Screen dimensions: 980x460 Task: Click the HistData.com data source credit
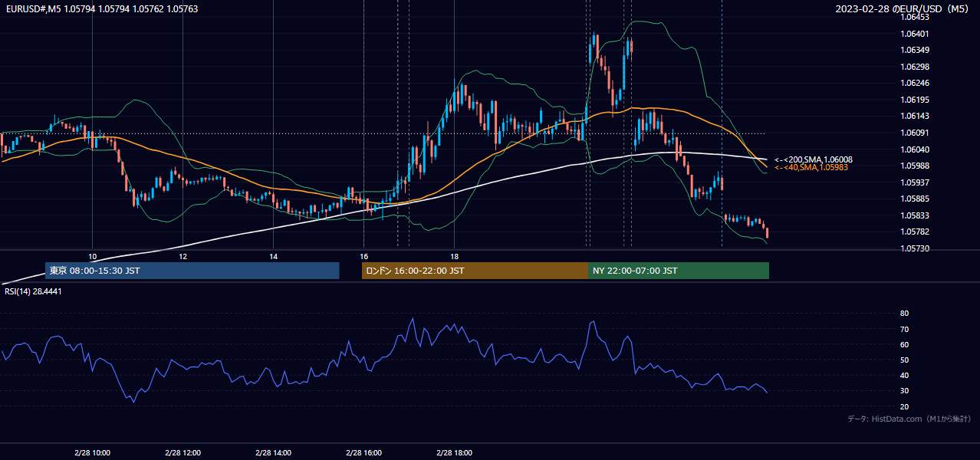click(x=909, y=419)
